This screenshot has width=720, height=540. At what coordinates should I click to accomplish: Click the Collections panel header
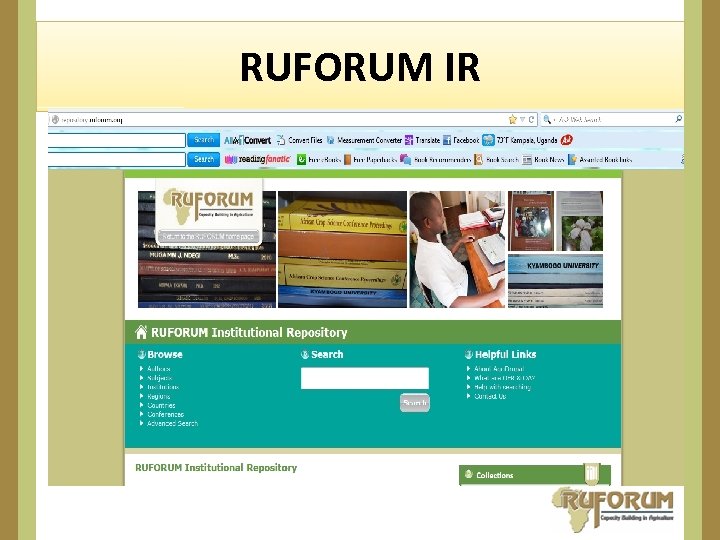click(534, 475)
